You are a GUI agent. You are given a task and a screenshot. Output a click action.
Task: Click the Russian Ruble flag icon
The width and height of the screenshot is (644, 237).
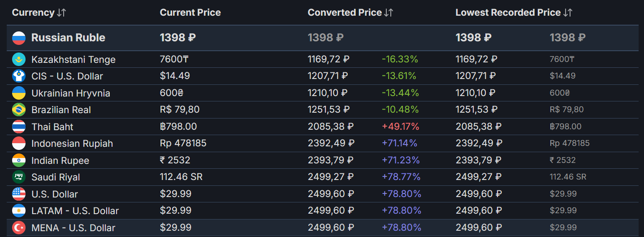click(19, 38)
